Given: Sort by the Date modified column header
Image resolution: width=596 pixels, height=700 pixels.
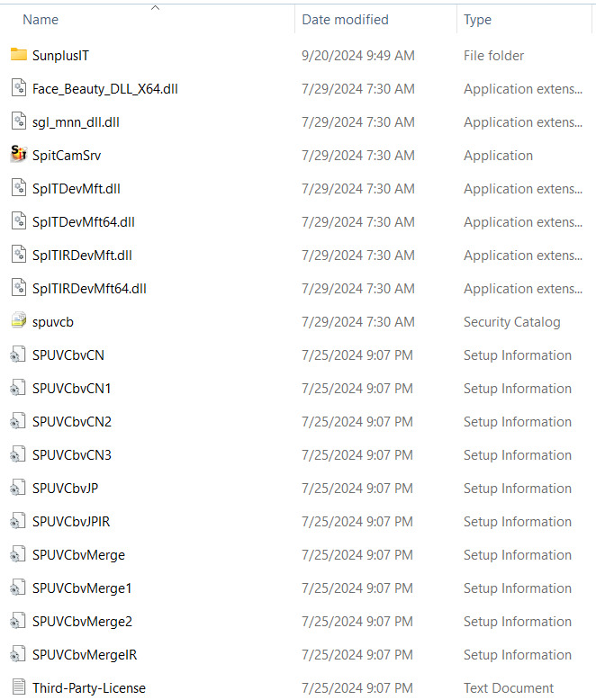Looking at the screenshot, I should (x=345, y=19).
